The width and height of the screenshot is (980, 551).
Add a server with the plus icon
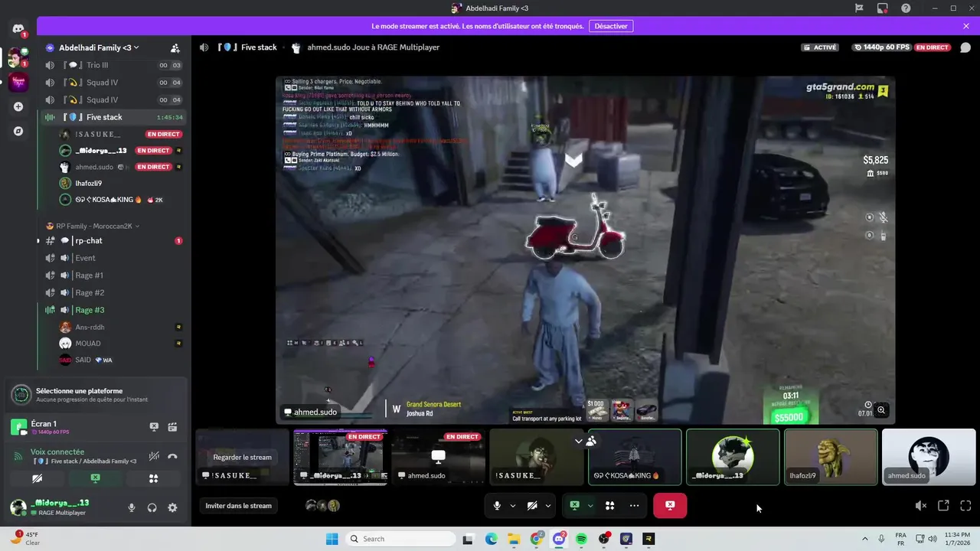coord(18,106)
